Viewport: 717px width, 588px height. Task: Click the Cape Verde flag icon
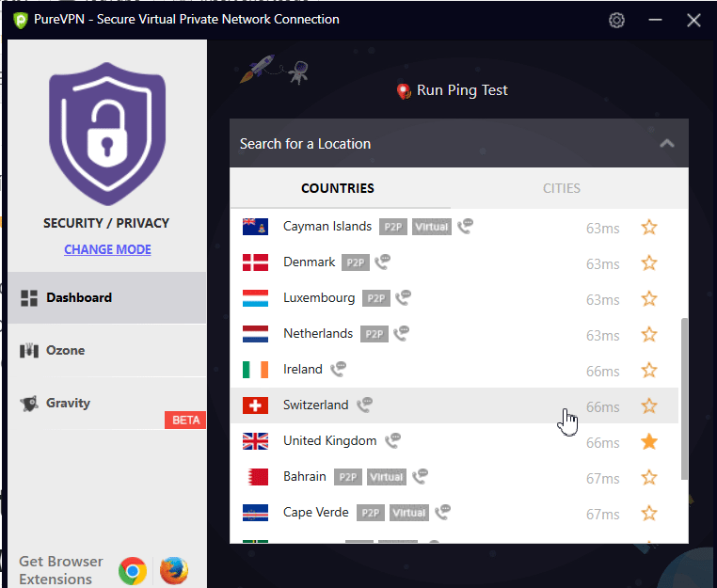click(255, 513)
